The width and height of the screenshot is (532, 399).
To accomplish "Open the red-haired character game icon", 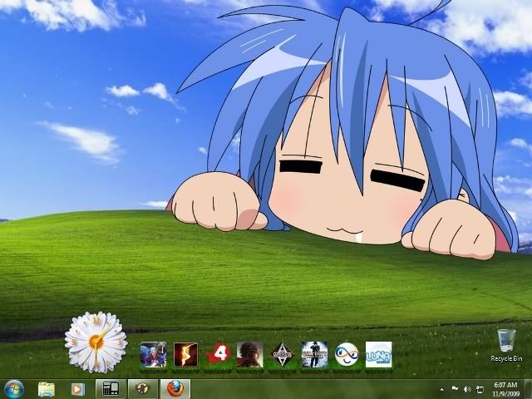I will tap(249, 354).
